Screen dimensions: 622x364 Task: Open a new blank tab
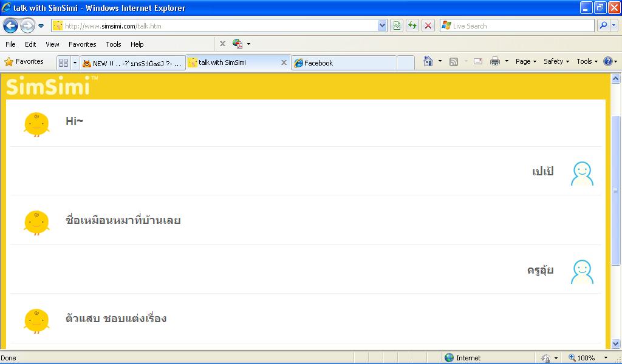pos(405,63)
